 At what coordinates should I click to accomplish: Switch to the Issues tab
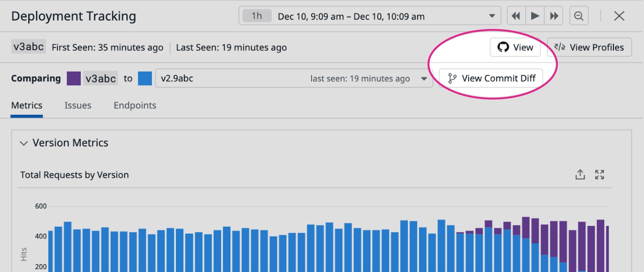pos(78,105)
